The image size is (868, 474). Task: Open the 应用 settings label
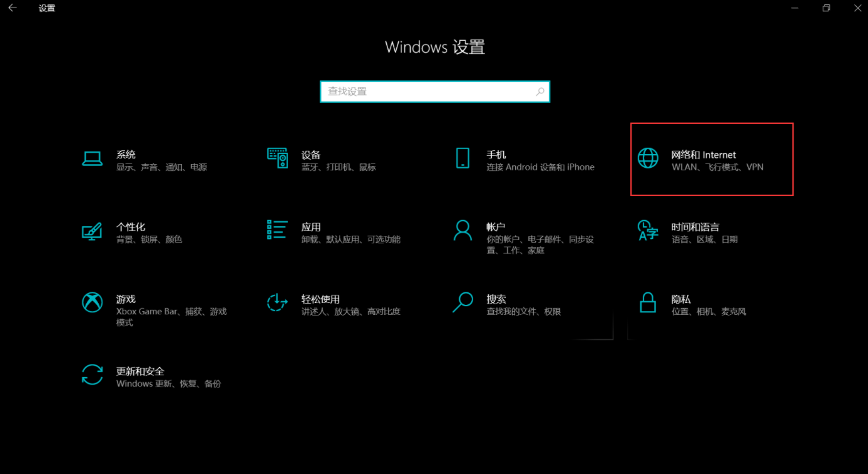pyautogui.click(x=311, y=227)
